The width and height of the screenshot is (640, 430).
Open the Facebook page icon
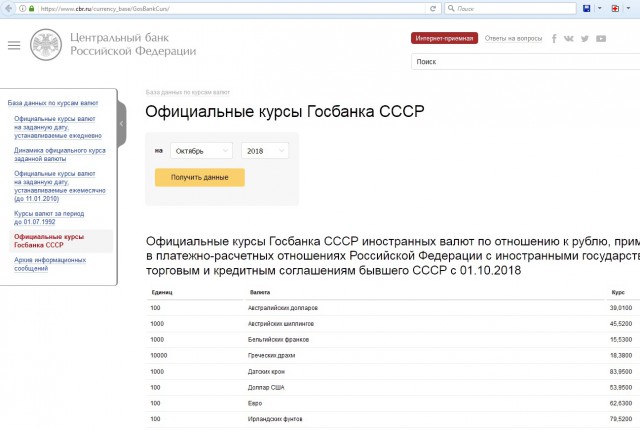(x=554, y=39)
